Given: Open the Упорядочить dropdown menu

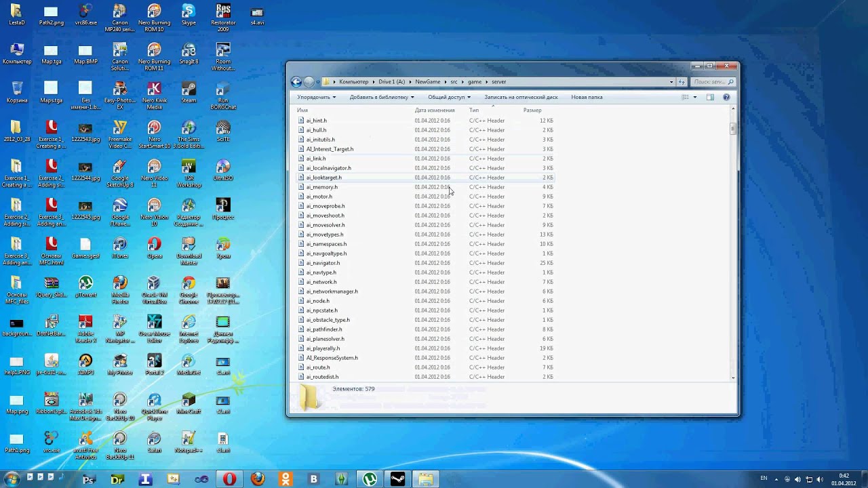Looking at the screenshot, I should pyautogui.click(x=316, y=97).
